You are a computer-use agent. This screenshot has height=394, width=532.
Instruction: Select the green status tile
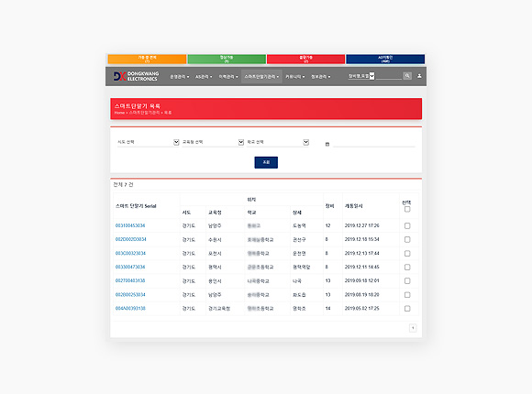click(227, 59)
